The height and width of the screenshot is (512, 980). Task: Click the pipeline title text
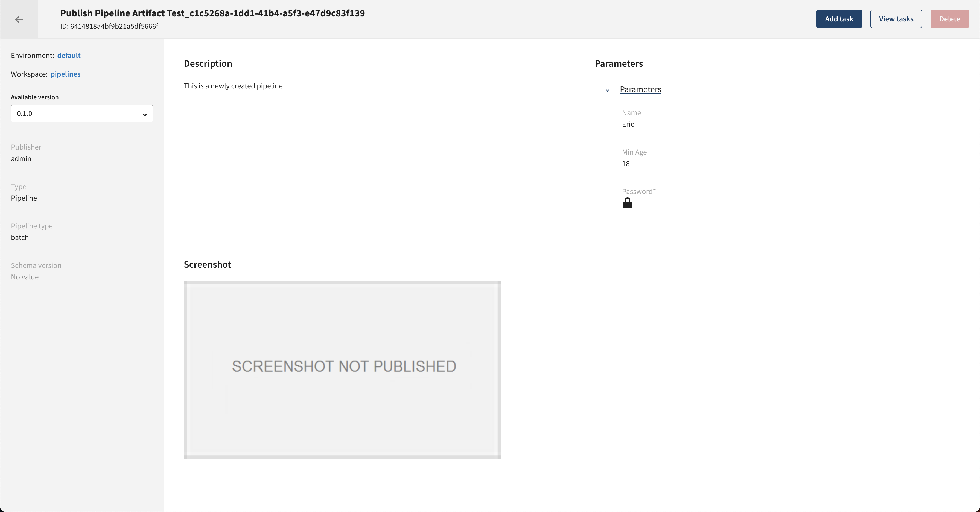coord(212,13)
